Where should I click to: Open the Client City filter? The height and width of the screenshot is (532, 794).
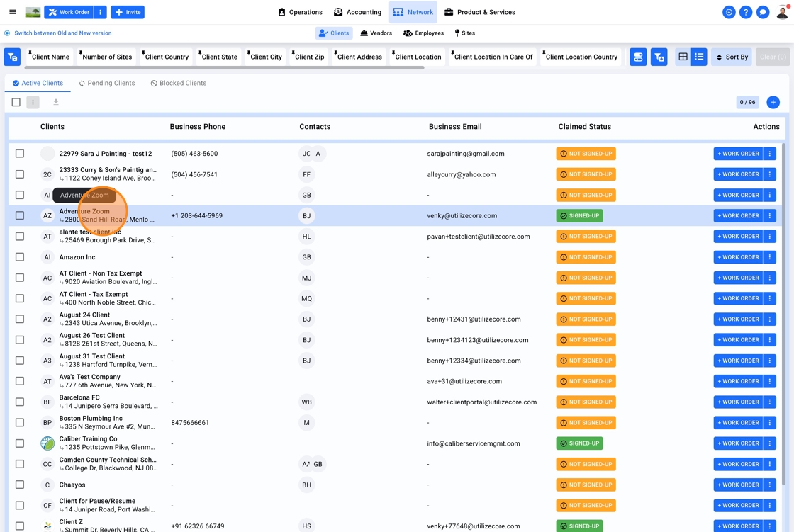(265, 57)
